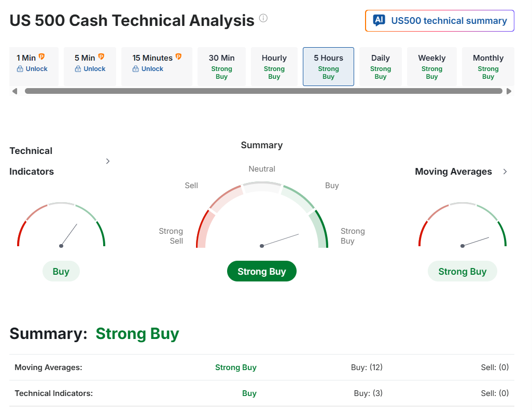Image resolution: width=532 pixels, height=410 pixels.
Task: Click the pro badge icon next to 1 Min
Action: 42,57
